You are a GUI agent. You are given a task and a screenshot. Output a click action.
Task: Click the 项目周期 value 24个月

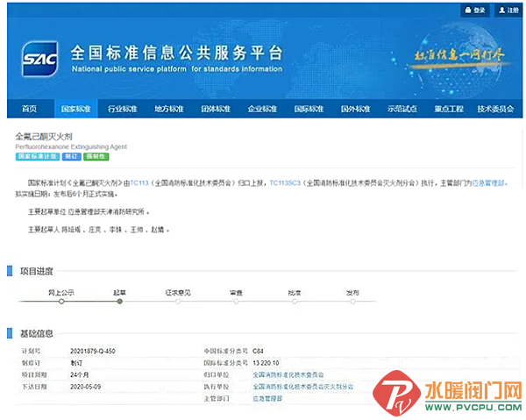point(80,374)
